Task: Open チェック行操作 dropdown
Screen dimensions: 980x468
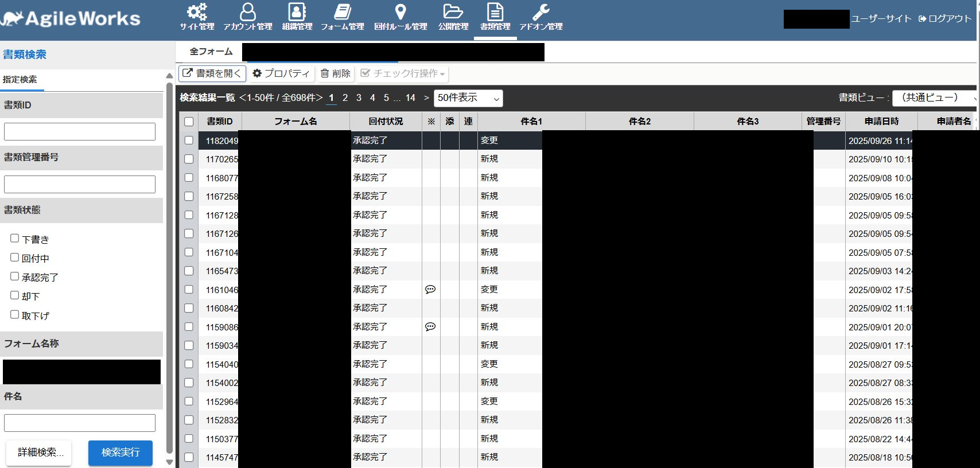Action: [x=402, y=73]
